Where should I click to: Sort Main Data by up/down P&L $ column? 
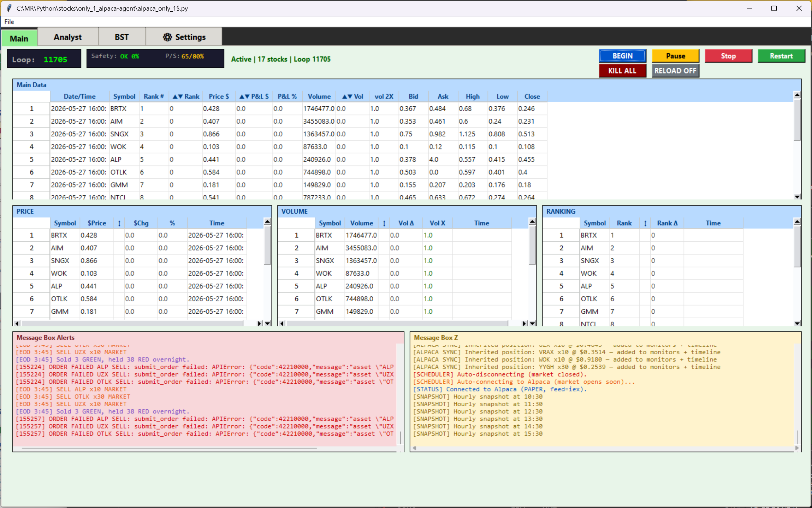254,96
